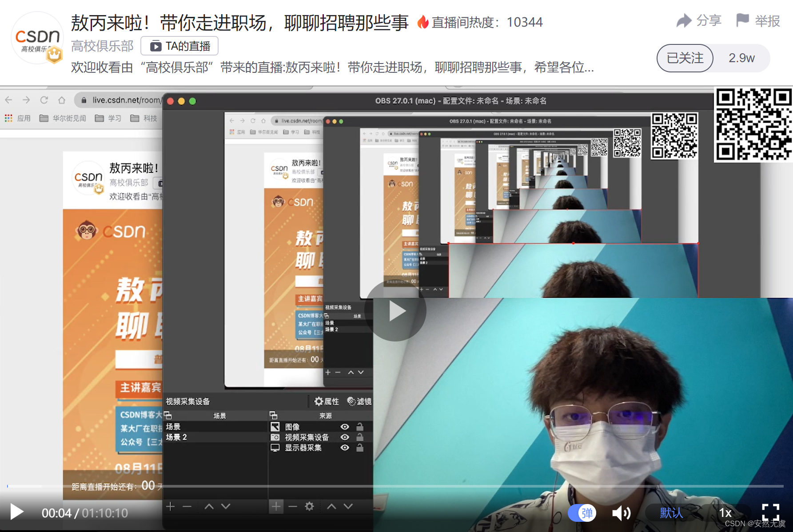Click the live title 敖丙来啦
The height and width of the screenshot is (532, 793).
pos(239,22)
